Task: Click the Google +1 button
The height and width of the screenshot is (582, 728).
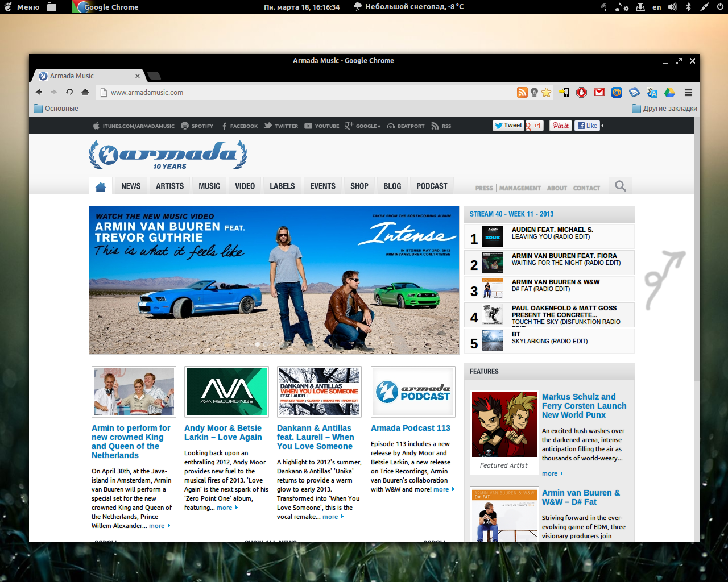Action: pos(534,126)
